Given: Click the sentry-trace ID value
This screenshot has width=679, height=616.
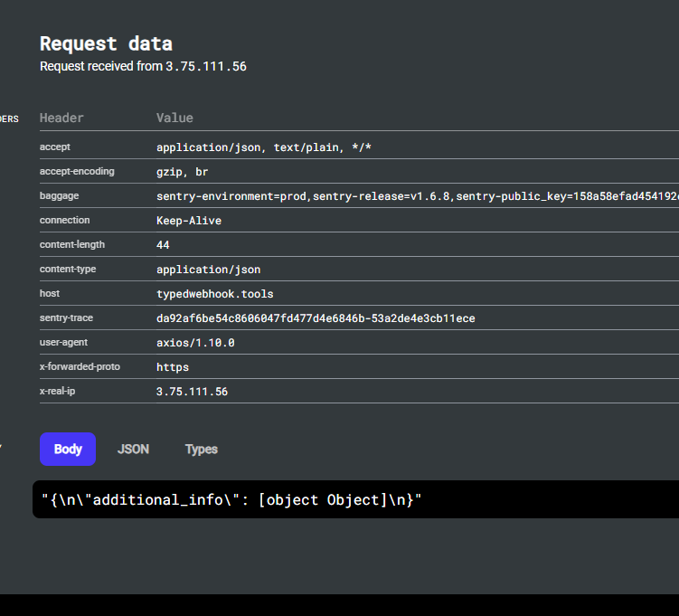Looking at the screenshot, I should point(316,317).
